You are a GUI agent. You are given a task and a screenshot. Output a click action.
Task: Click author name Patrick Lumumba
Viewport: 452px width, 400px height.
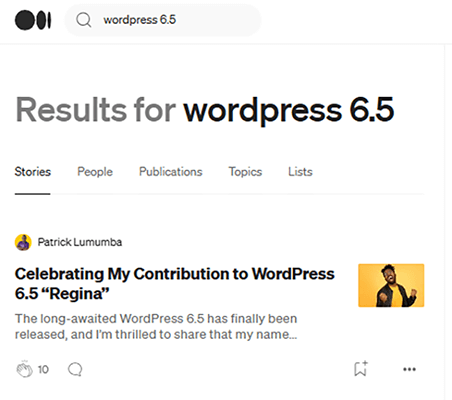(80, 242)
